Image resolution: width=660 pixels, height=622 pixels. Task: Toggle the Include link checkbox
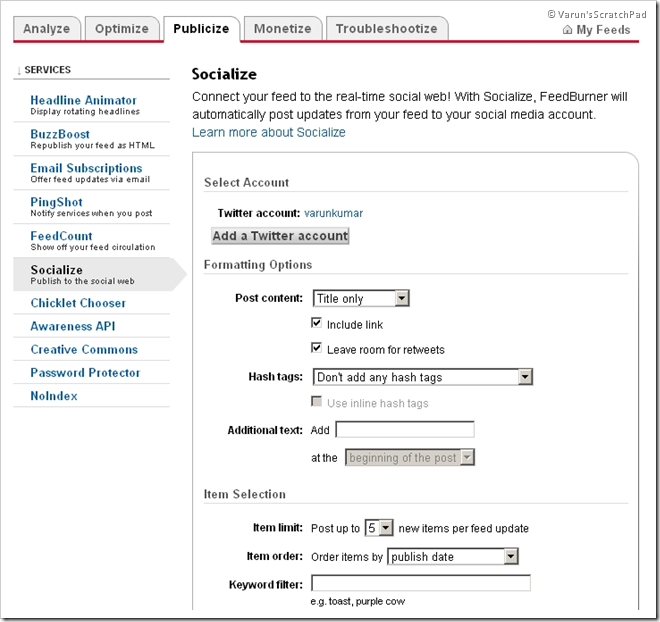click(x=316, y=323)
